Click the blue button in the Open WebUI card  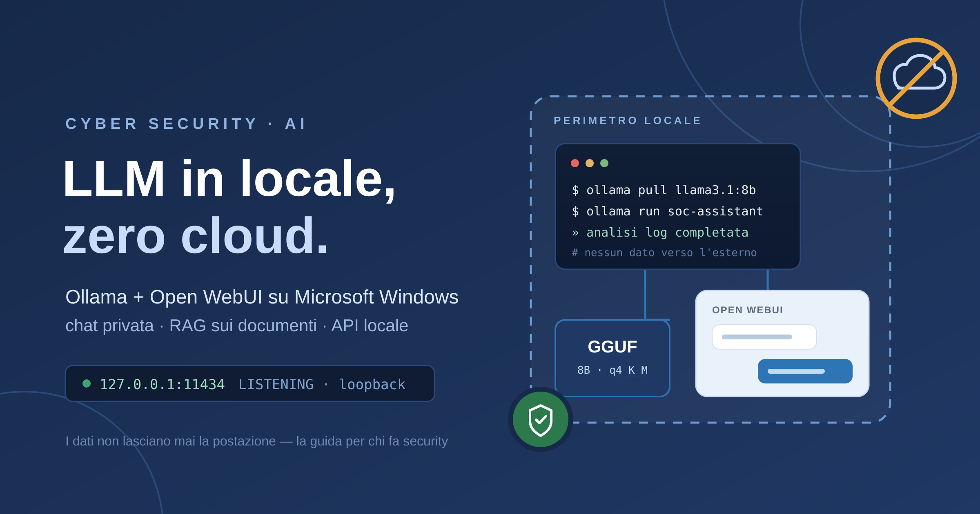805,371
